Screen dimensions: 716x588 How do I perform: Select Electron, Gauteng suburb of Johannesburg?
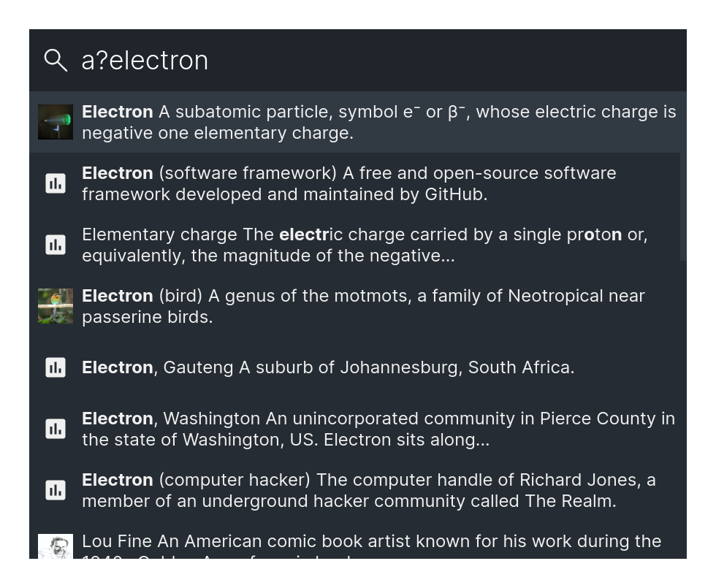point(358,367)
